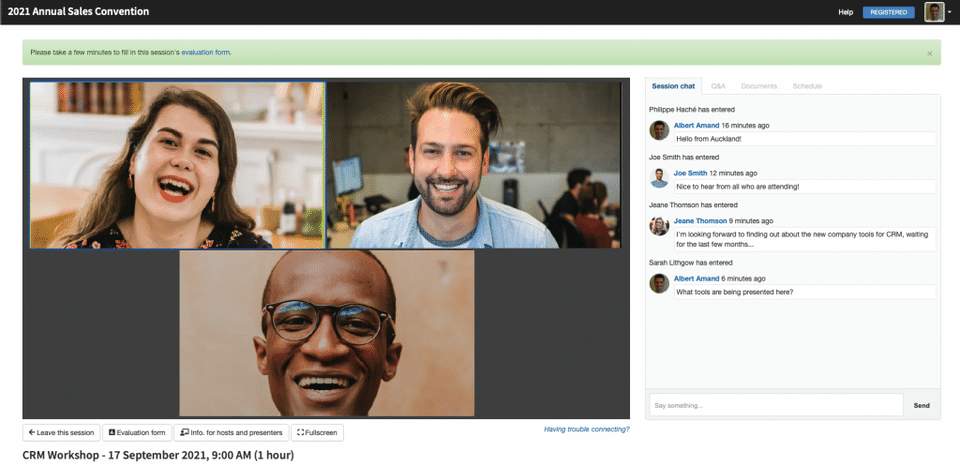This screenshot has width=960, height=467.
Task: Open the Schedule tab
Action: point(807,86)
